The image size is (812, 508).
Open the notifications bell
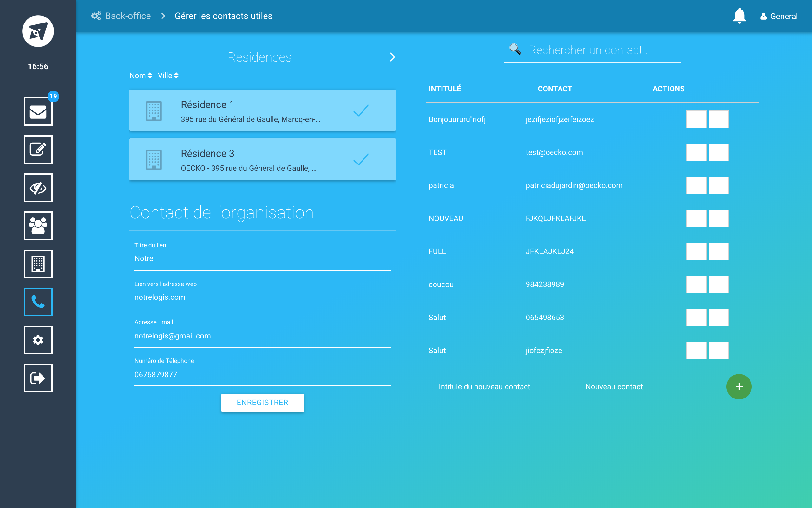pos(739,16)
